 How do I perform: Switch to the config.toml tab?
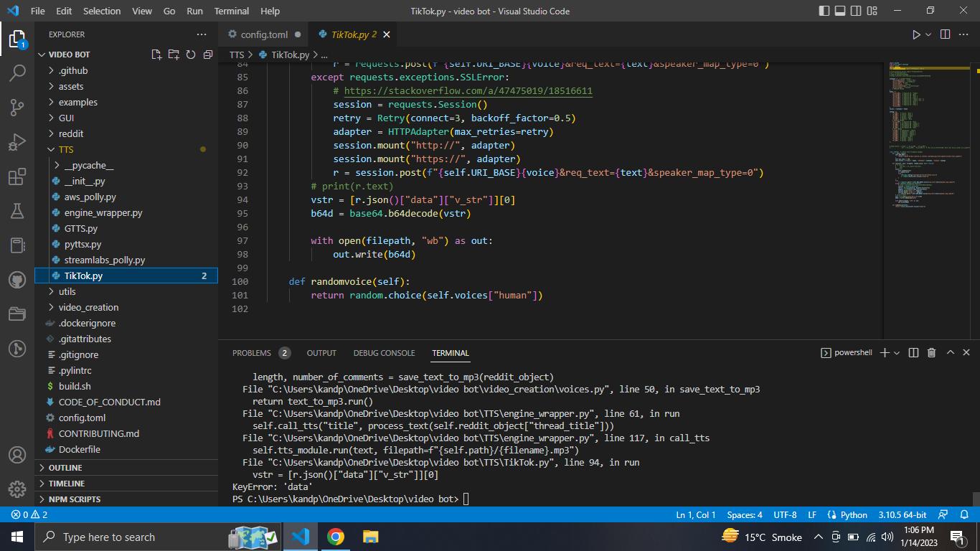pyautogui.click(x=265, y=34)
